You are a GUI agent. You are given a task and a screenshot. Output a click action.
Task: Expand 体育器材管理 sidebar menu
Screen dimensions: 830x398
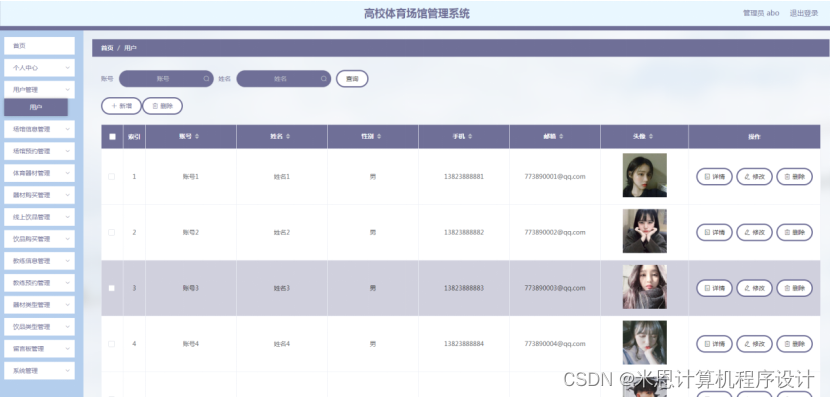[39, 173]
